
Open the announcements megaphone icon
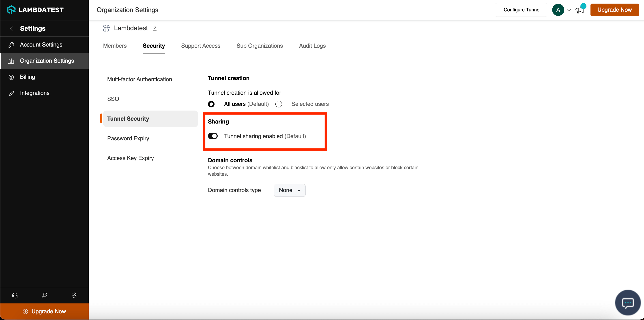coord(579,10)
